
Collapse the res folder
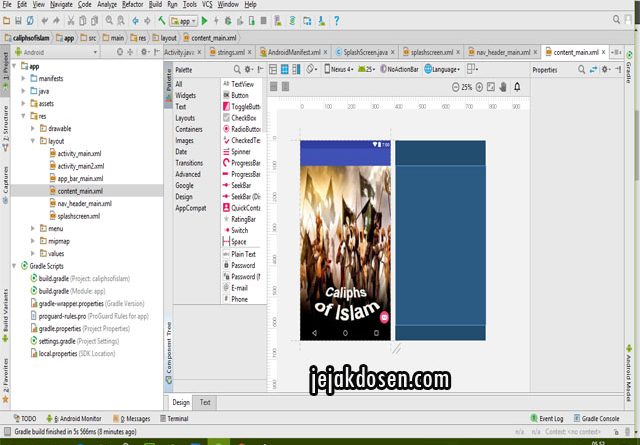pos(24,116)
